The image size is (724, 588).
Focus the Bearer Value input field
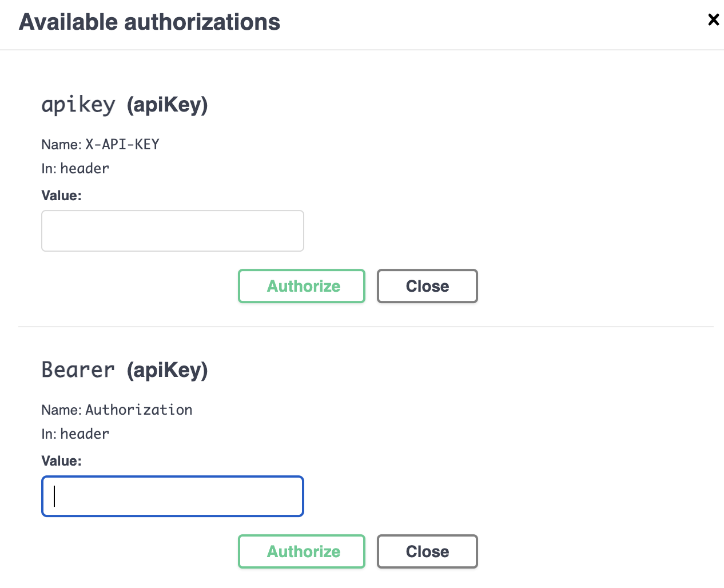tap(172, 496)
